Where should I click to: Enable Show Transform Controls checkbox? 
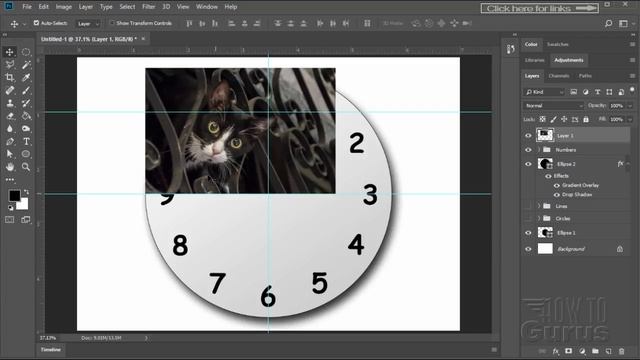pos(112,23)
